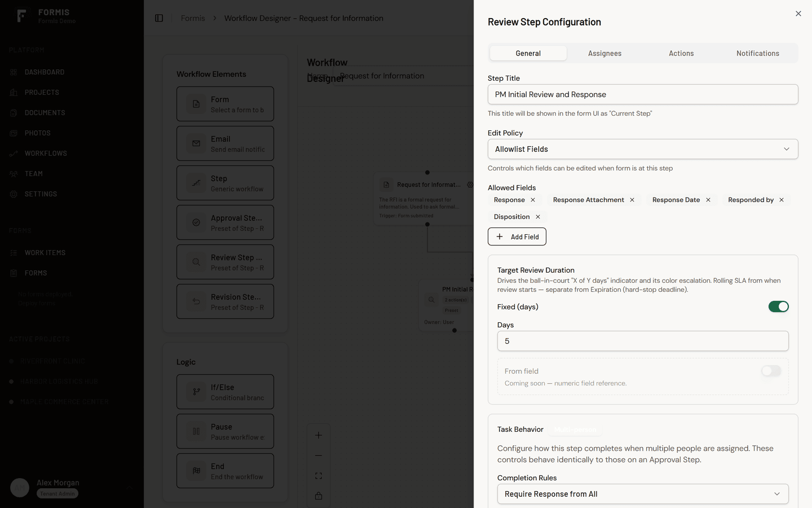Zoom in on the workflow canvas
Viewport: 812px width, 508px height.
click(319, 435)
